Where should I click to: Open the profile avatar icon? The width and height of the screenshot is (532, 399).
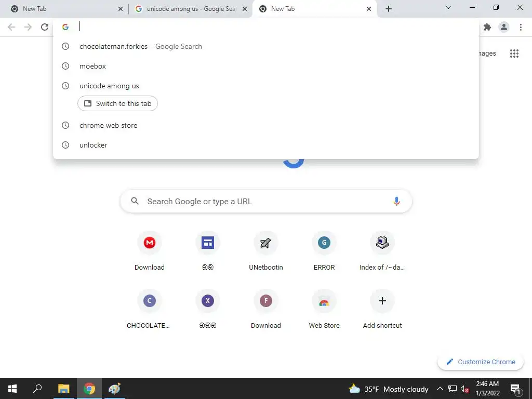[504, 27]
